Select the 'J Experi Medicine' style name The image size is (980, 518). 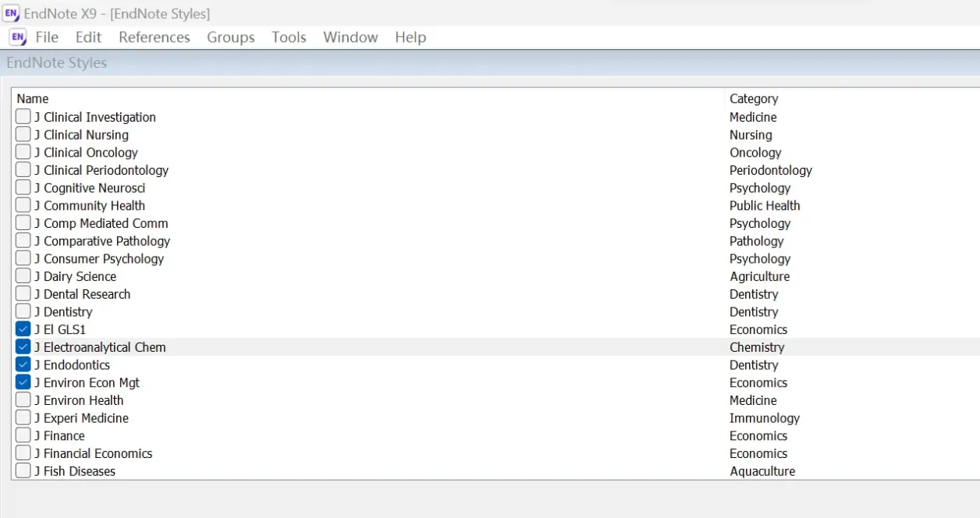82,418
